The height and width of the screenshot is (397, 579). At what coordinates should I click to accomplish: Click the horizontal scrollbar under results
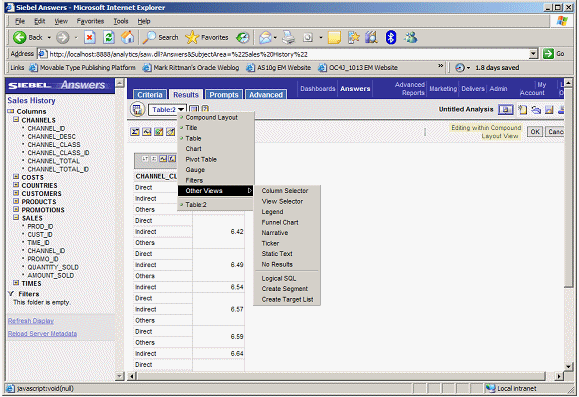point(340,376)
